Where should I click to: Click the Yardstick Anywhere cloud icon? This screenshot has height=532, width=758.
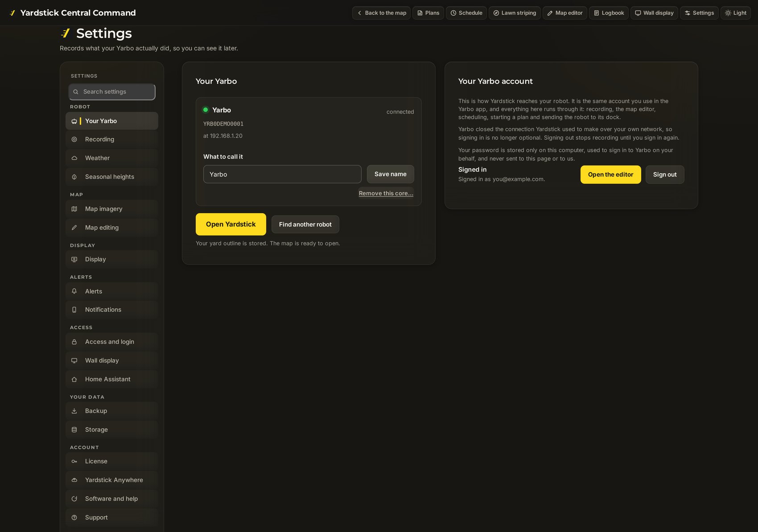[74, 480]
